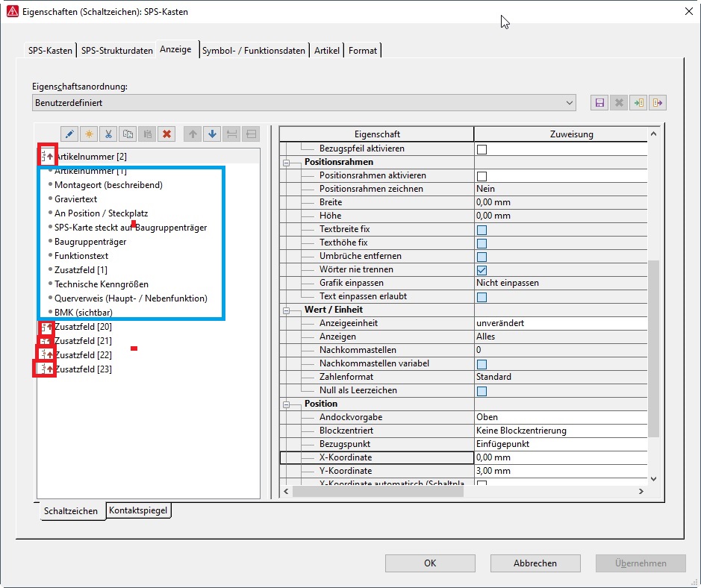The image size is (701, 588).
Task: Click the Abbrechen button
Action: point(535,563)
